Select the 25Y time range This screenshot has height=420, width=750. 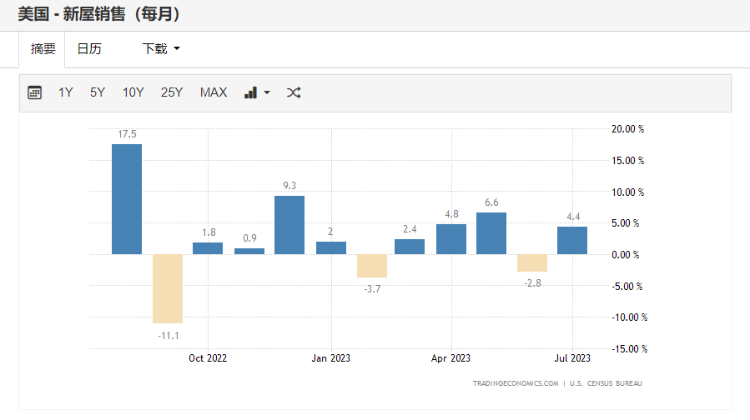[x=172, y=93]
